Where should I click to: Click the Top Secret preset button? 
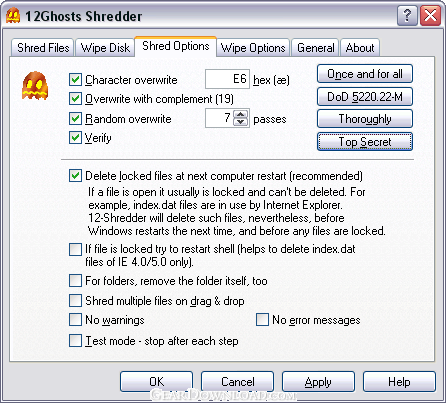pos(365,142)
